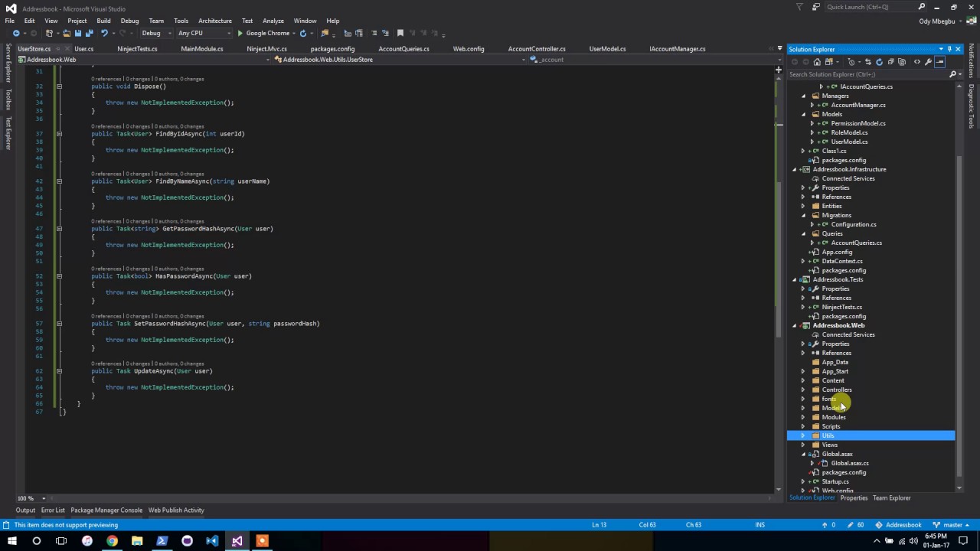Open the master branch selector

(952, 525)
